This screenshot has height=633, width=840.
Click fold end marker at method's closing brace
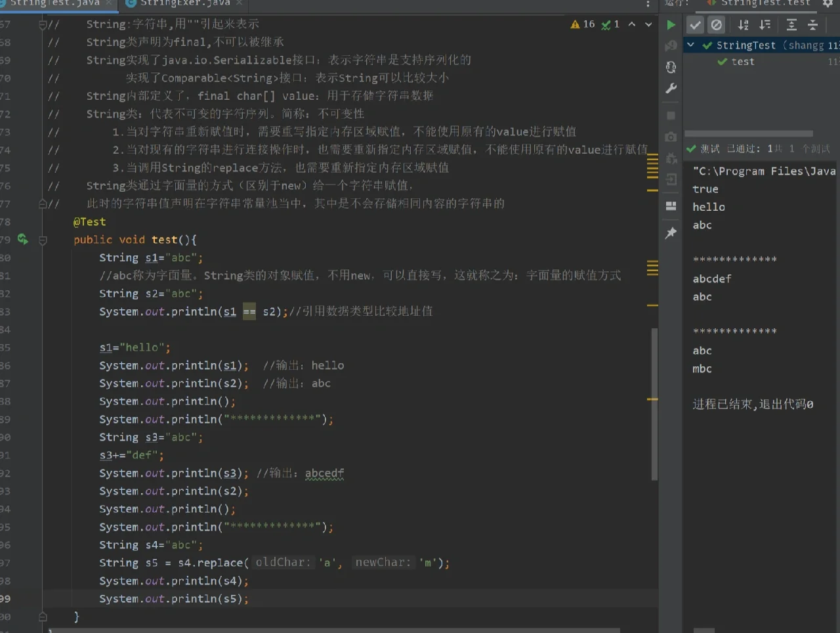point(43,617)
